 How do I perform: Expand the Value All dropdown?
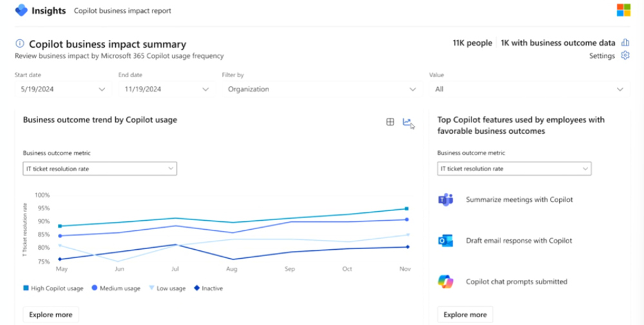click(529, 89)
